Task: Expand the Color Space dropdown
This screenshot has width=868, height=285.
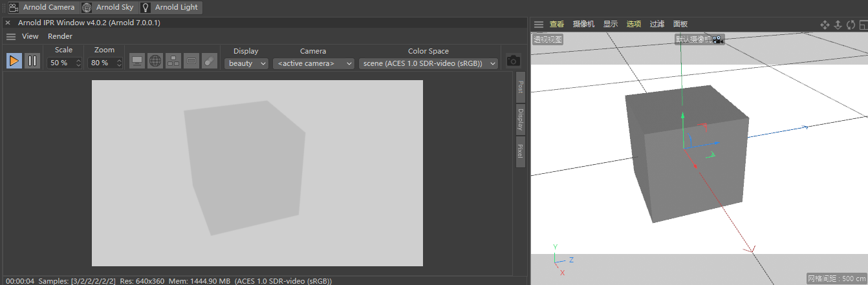Action: 428,63
